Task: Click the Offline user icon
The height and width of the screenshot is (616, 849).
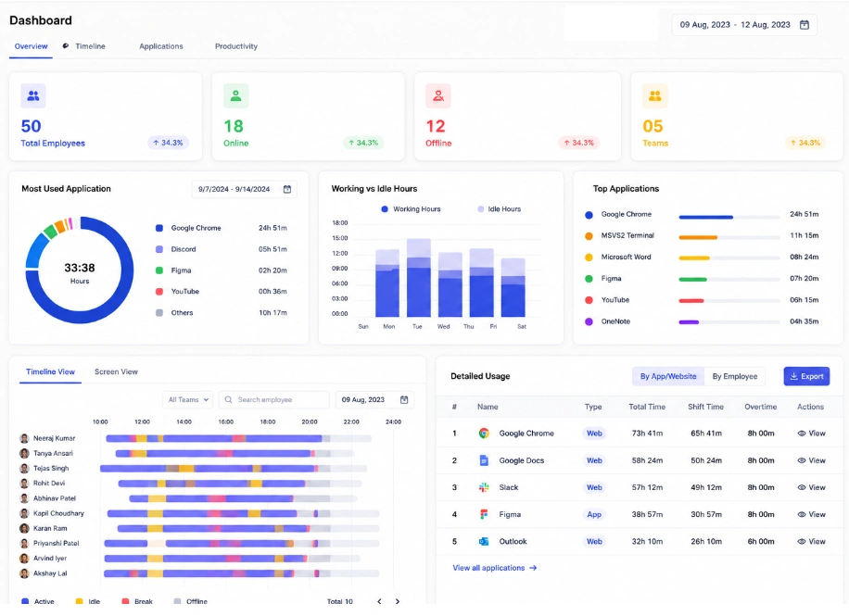Action: 438,95
